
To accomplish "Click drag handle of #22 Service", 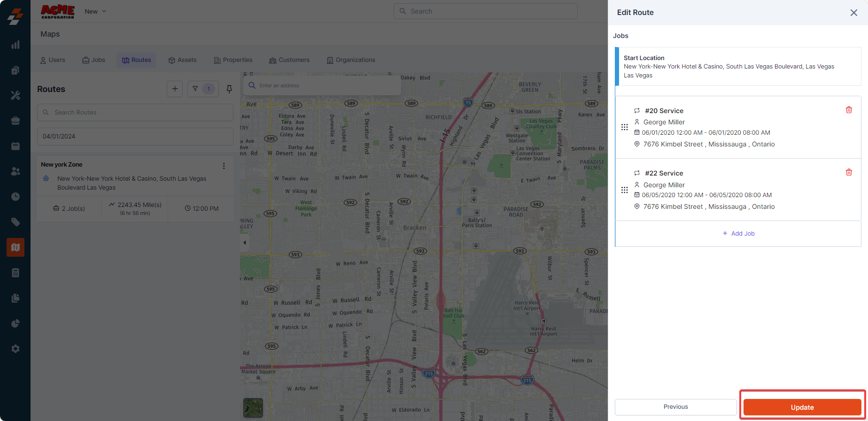I will (624, 190).
